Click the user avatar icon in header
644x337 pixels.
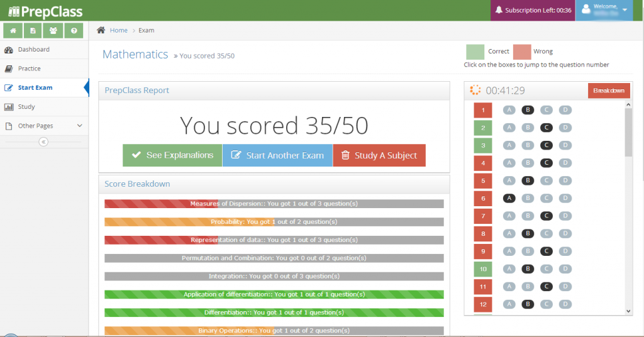(x=586, y=10)
